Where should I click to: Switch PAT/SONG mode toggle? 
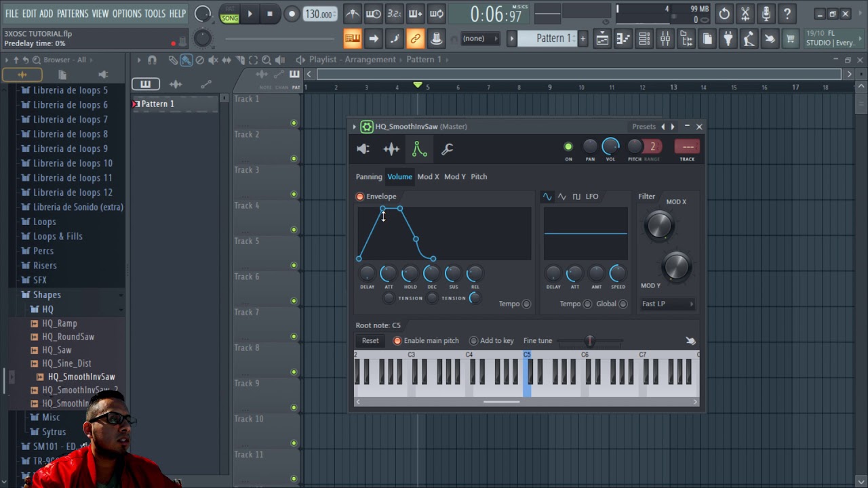pyautogui.click(x=229, y=14)
